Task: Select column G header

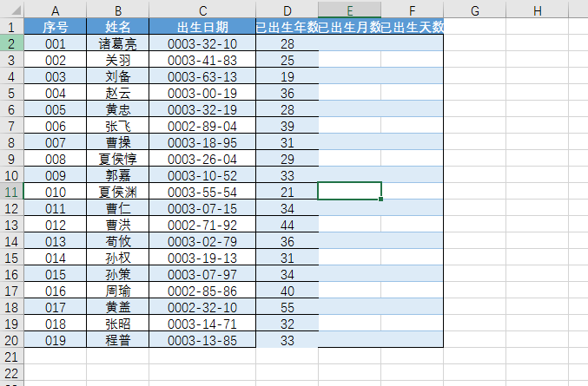Action: pos(475,10)
